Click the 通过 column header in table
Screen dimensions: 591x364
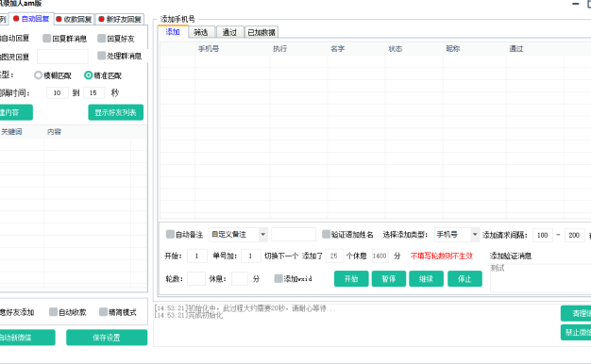(x=516, y=48)
